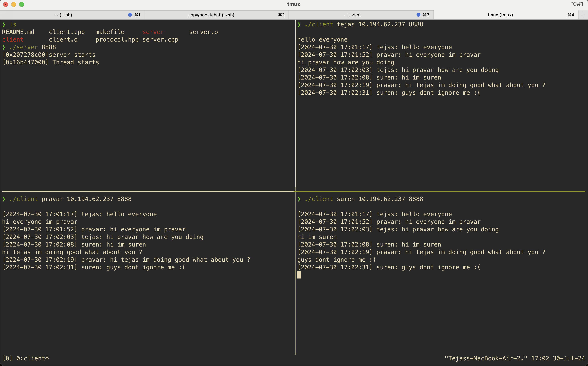This screenshot has height=366, width=588.
Task: Click the './client pravar 10.194.62.237 8888' command
Action: 67,199
